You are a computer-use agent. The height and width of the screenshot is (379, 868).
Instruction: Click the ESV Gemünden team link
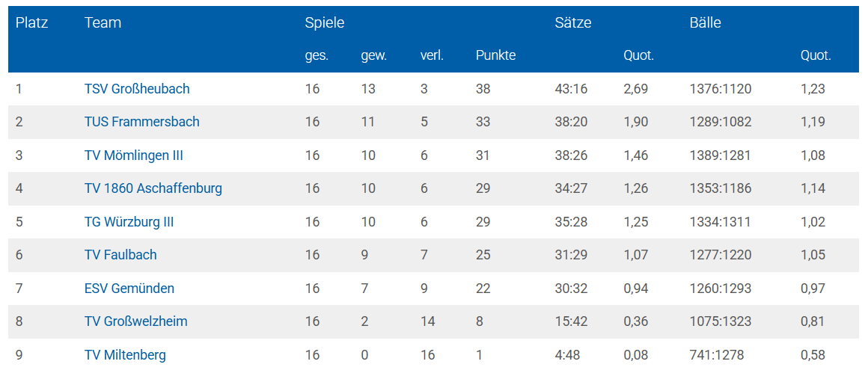click(129, 289)
